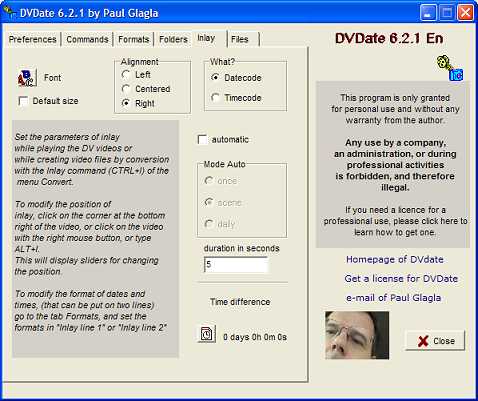Select Left alignment radio button
478x401 pixels.
coord(126,75)
